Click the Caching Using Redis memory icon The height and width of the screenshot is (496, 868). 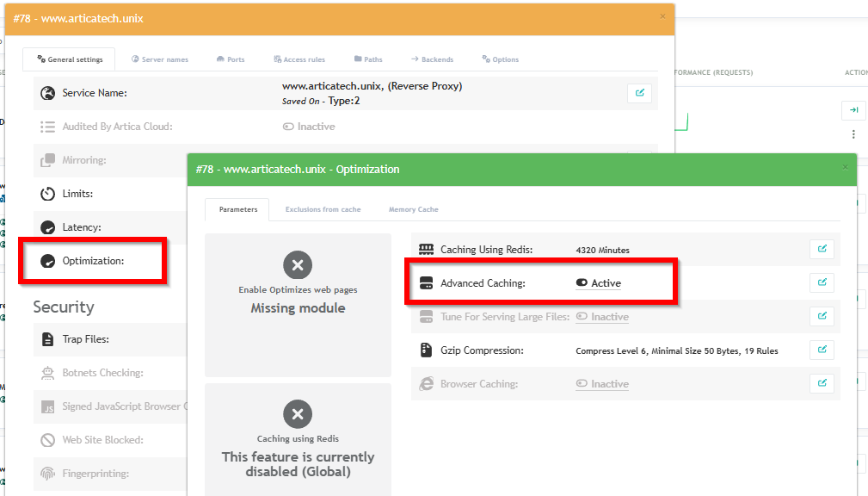[426, 250]
